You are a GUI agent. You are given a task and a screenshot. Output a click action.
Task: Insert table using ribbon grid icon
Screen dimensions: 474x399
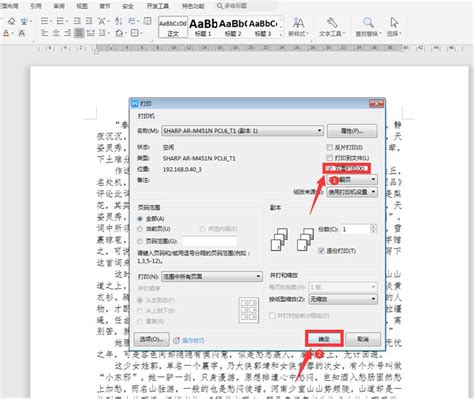point(147,21)
